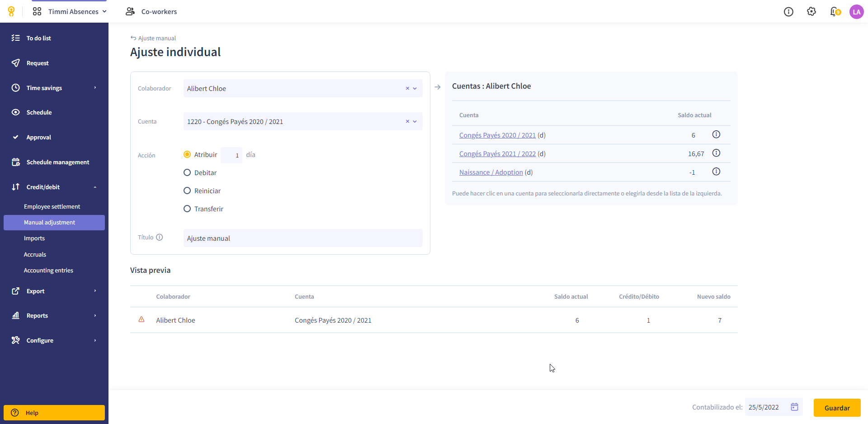868x424 pixels.
Task: Select the Congés Payés 2020 / 2021 account link
Action: coord(497,135)
